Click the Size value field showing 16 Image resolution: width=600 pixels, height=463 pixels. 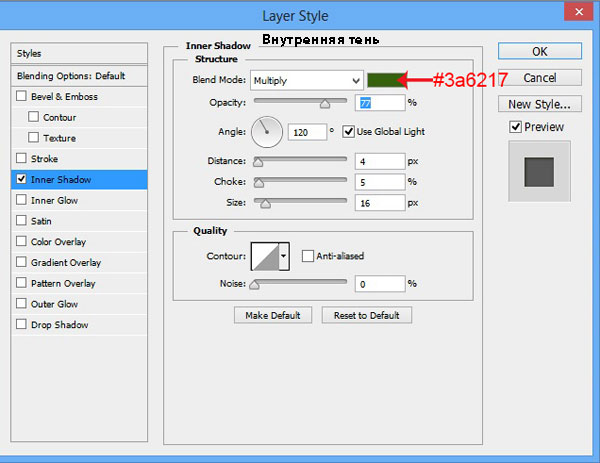[380, 203]
